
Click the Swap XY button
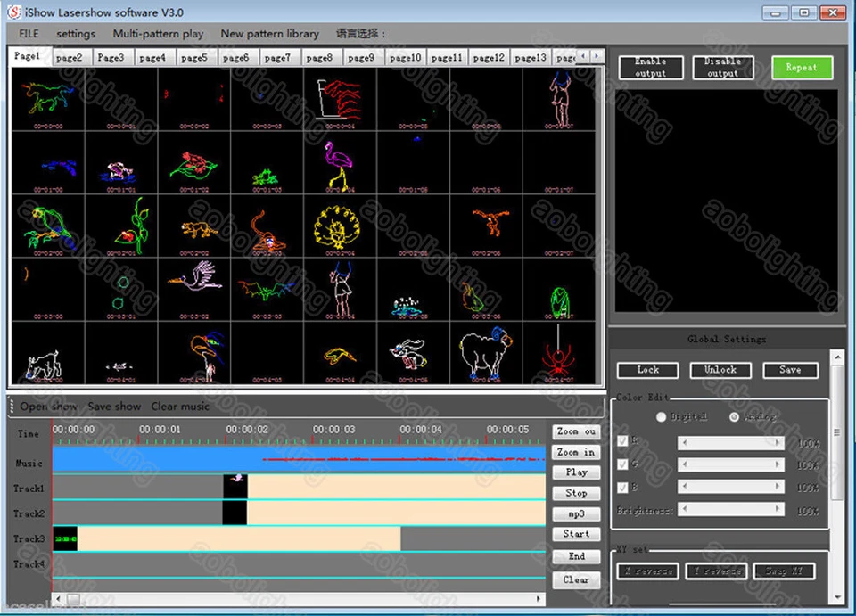[784, 571]
